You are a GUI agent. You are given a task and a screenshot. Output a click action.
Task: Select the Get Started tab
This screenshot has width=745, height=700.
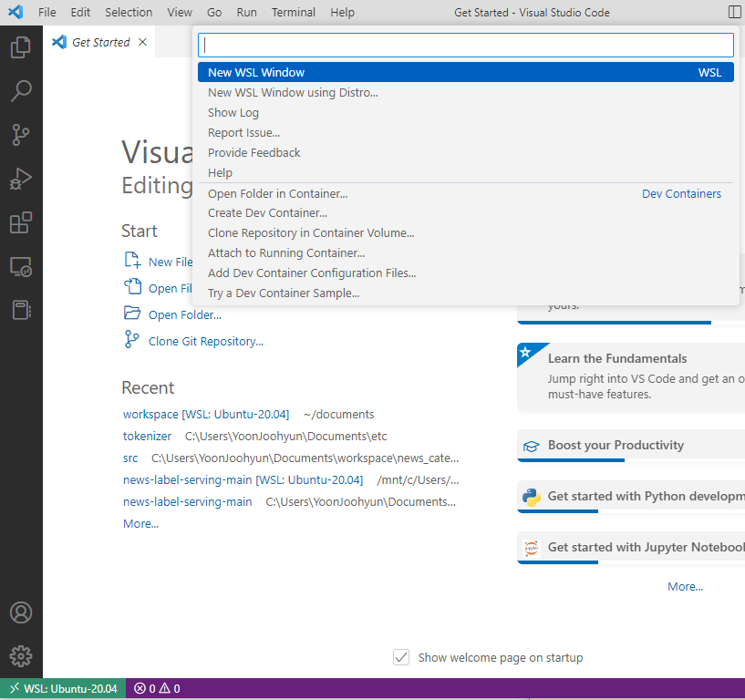click(x=98, y=42)
